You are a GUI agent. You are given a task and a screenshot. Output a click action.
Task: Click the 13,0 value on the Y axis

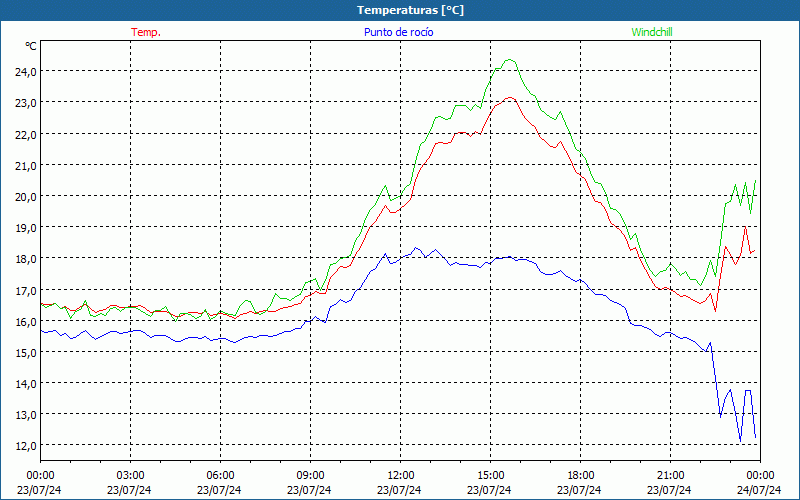coord(26,415)
